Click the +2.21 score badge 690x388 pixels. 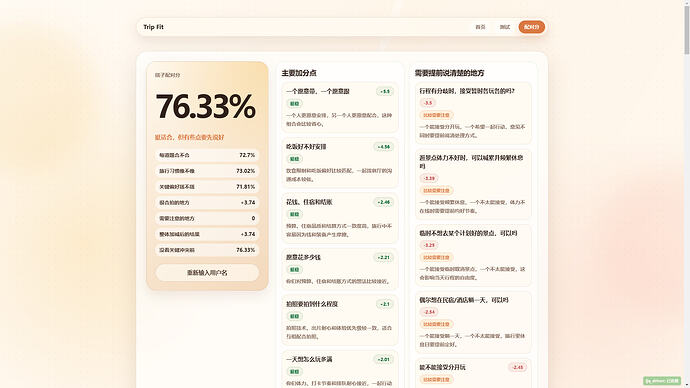pyautogui.click(x=383, y=257)
